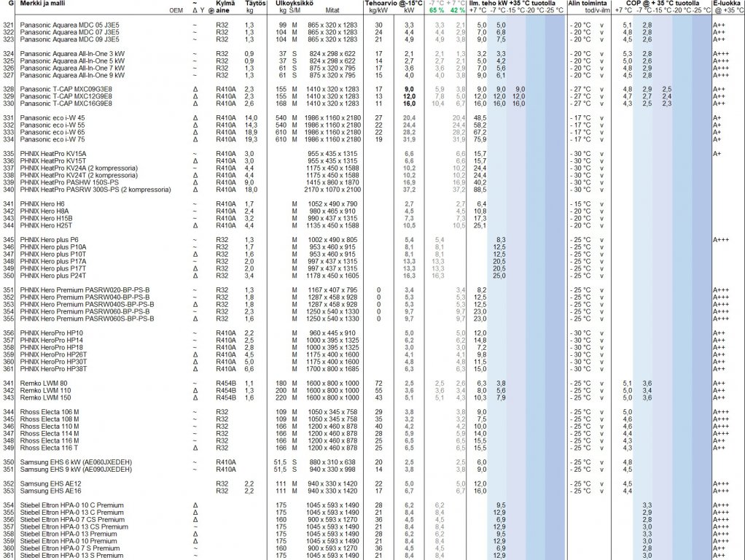Viewport: 745px width, 560px height.
Task: Select 'PHNIX Hero Premium PASRW020-BP-PS-B'
Action: (x=85, y=290)
